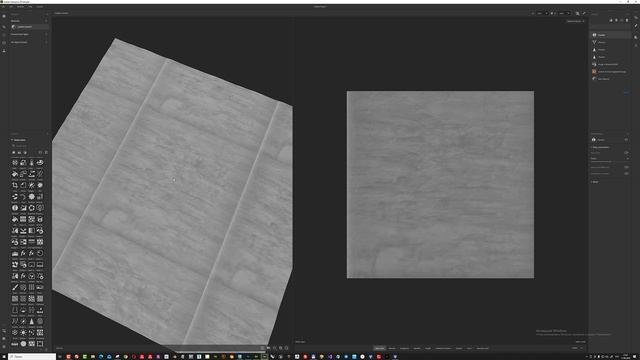Click the magnifier icon on the right edge strip
The height and width of the screenshot is (360, 640).
(636, 37)
